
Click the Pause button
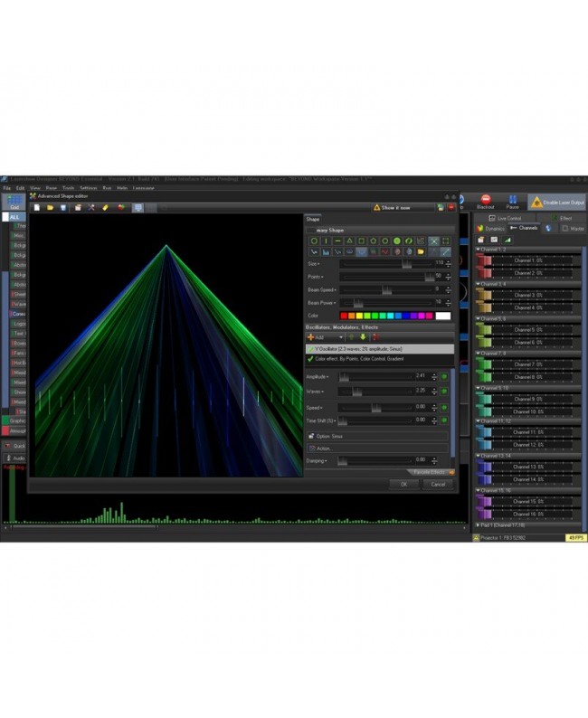click(x=512, y=202)
